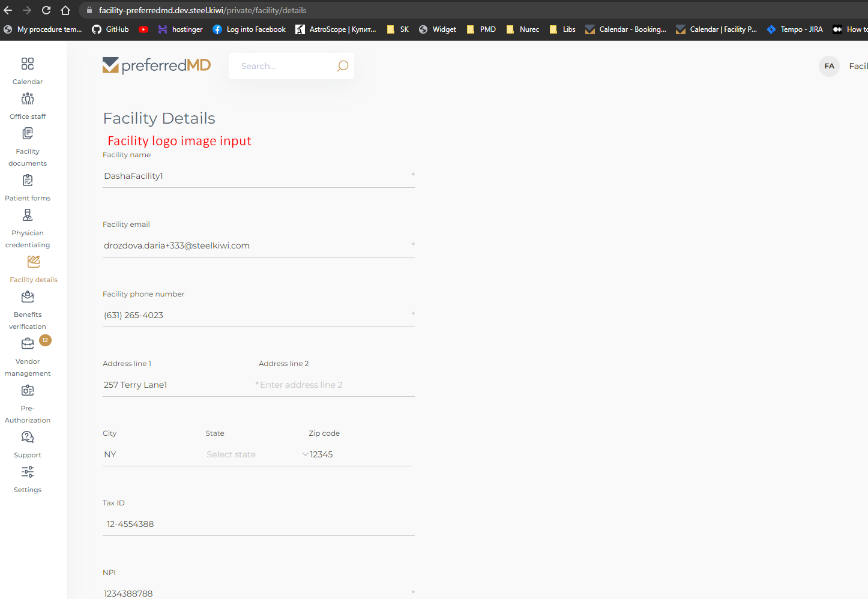Click the FA user avatar
This screenshot has height=599, width=868.
(829, 66)
